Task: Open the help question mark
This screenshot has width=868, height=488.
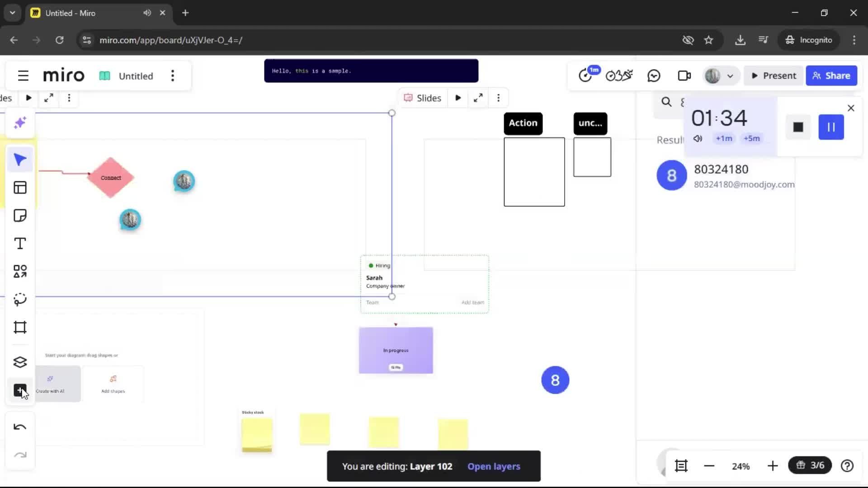Action: [847, 466]
